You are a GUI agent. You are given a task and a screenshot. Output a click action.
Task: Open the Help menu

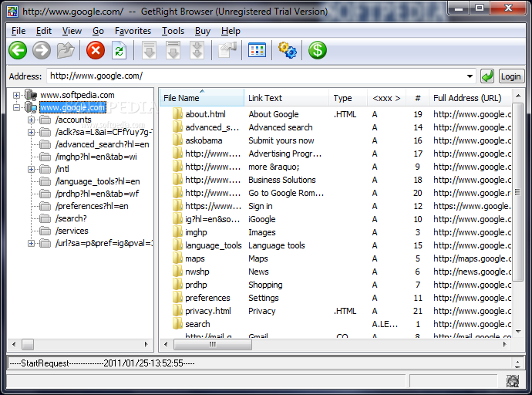coord(231,31)
